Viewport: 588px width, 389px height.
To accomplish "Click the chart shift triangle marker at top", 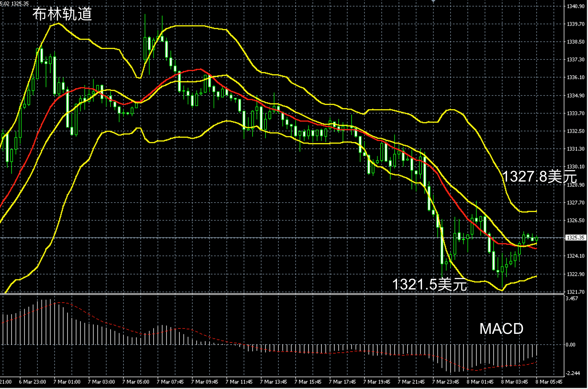I will (433, 1).
